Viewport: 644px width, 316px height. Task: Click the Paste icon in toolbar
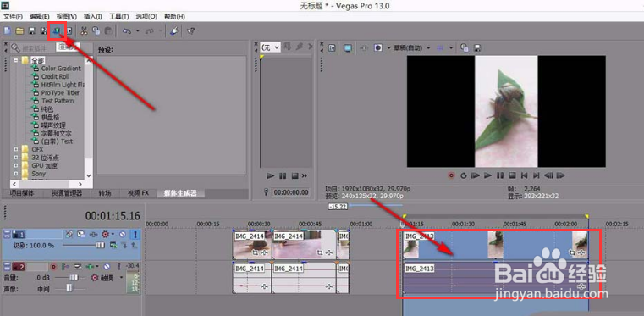[x=108, y=30]
